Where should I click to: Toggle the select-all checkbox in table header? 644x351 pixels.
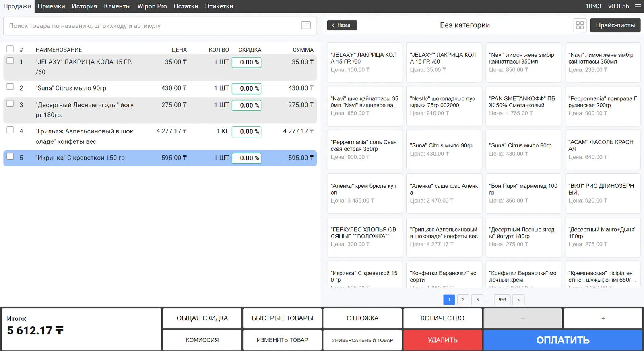click(10, 49)
